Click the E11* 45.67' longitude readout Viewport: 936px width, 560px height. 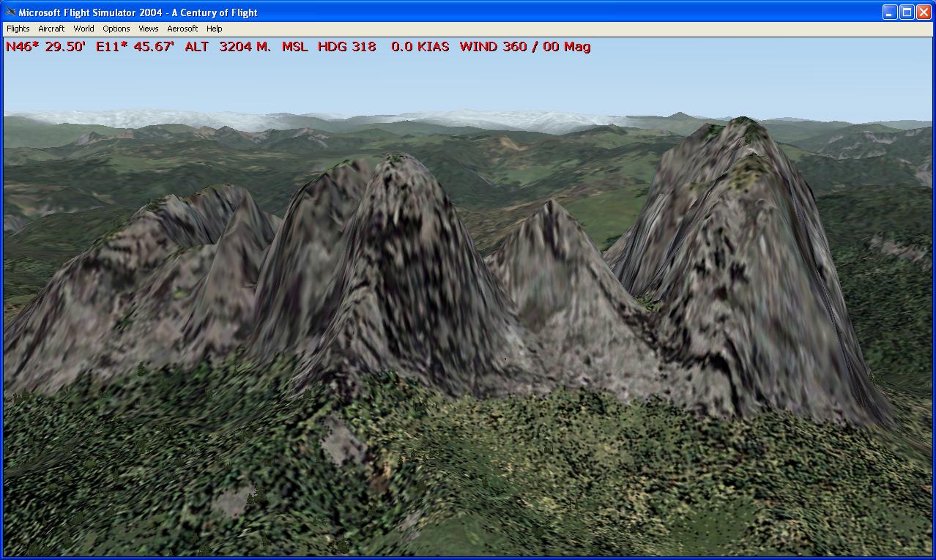(135, 47)
